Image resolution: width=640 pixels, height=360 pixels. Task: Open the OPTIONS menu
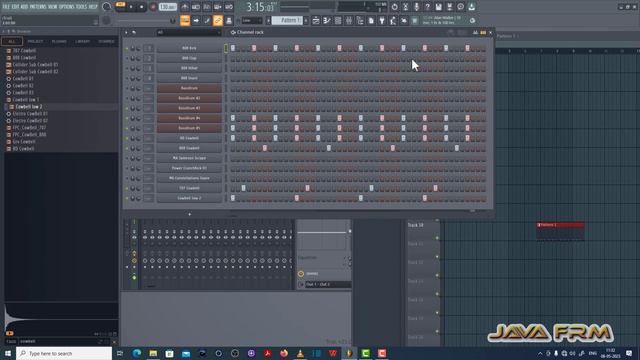coord(67,7)
